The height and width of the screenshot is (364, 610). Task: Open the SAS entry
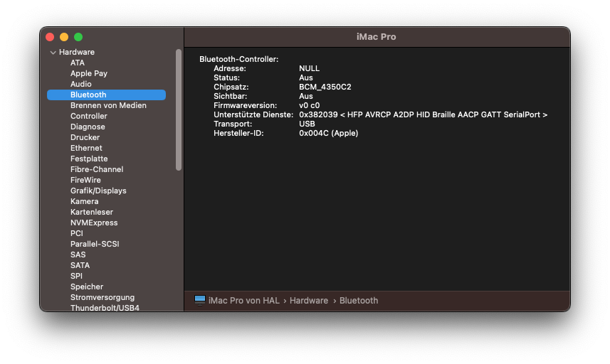(x=78, y=255)
